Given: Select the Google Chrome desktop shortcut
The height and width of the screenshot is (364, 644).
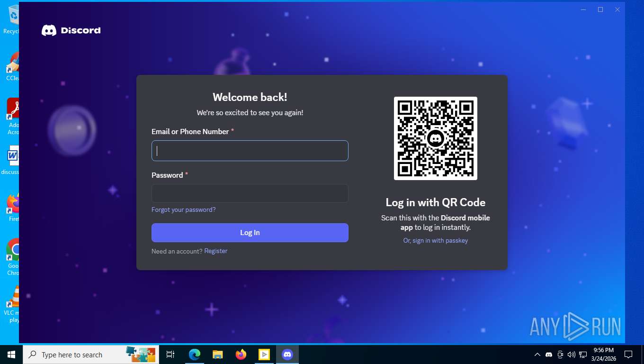Looking at the screenshot, I should coord(13,257).
